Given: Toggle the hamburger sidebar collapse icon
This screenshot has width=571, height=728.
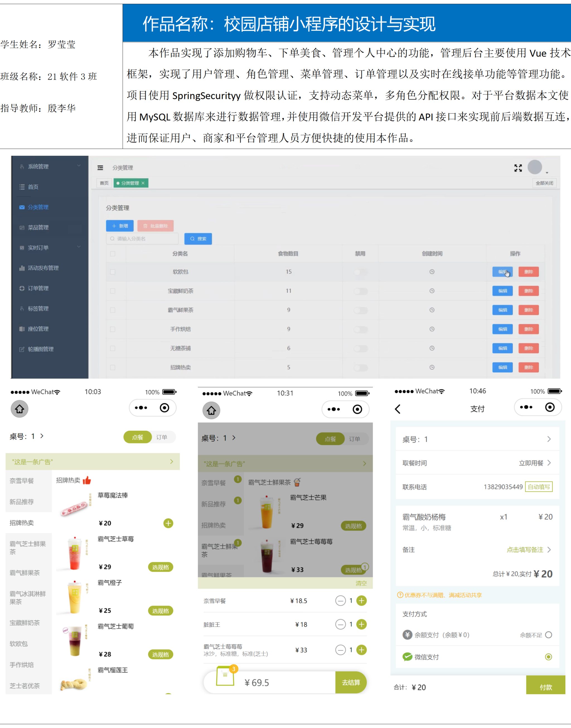Looking at the screenshot, I should 100,168.
